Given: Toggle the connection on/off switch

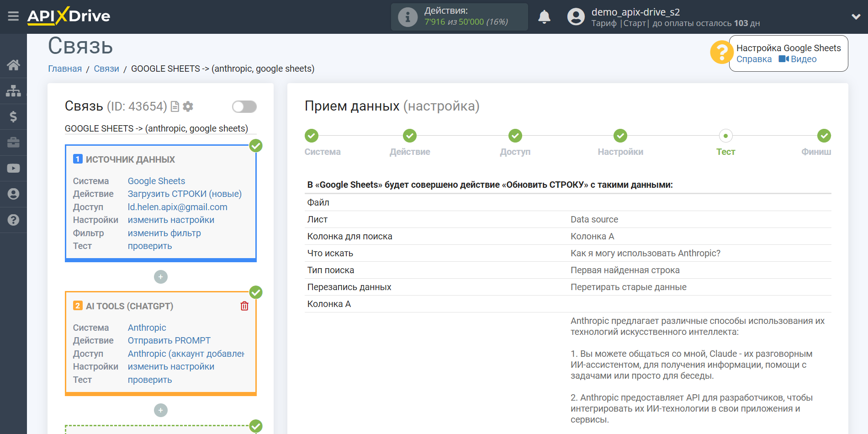Looking at the screenshot, I should tap(244, 107).
